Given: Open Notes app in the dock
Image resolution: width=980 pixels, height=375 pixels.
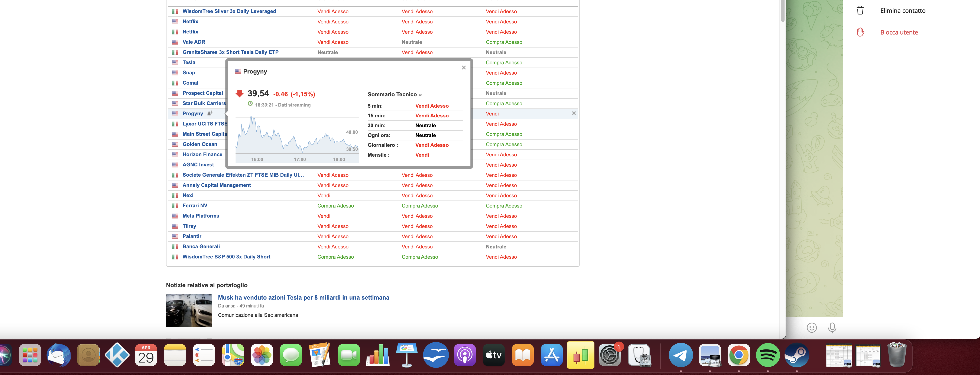Looking at the screenshot, I should [x=175, y=355].
